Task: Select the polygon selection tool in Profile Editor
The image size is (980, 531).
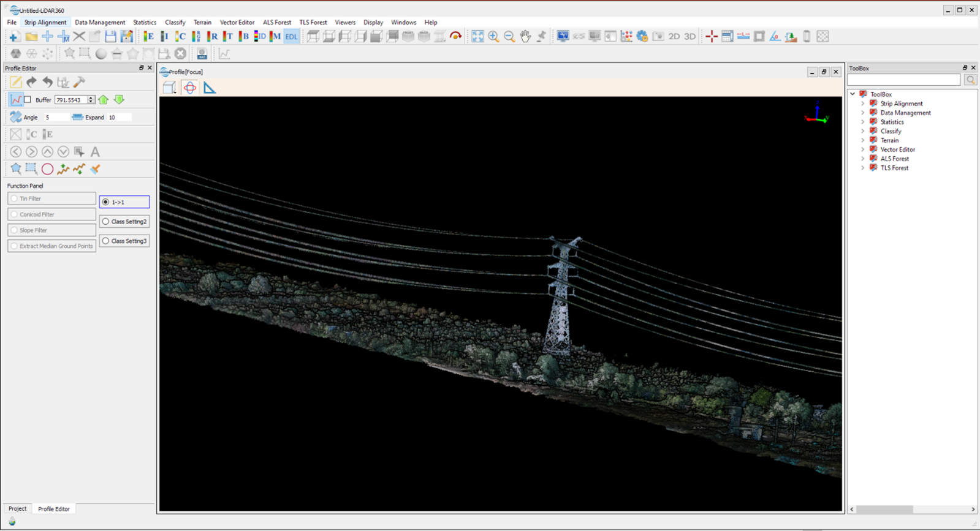Action: [x=16, y=169]
